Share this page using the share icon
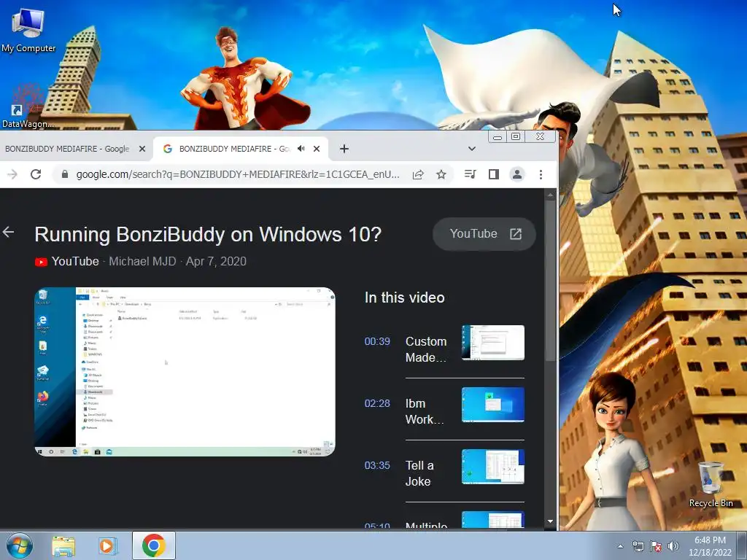Screen dimensions: 747x560 (418, 174)
